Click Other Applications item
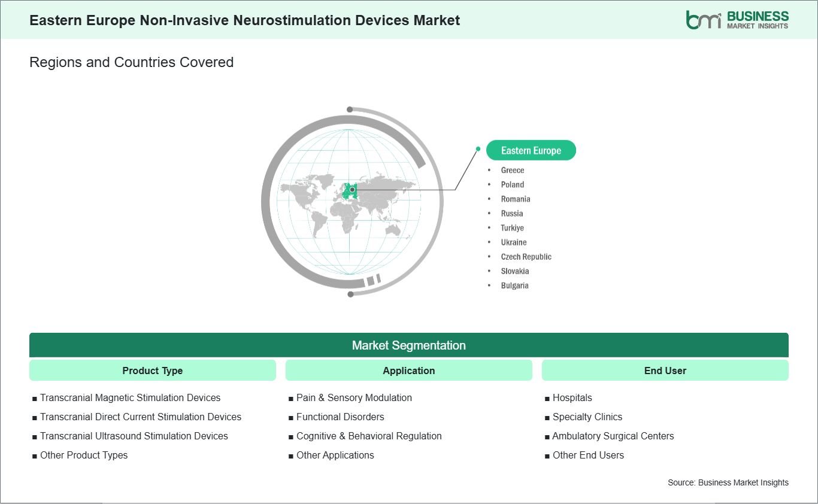The image size is (818, 504). [x=335, y=455]
